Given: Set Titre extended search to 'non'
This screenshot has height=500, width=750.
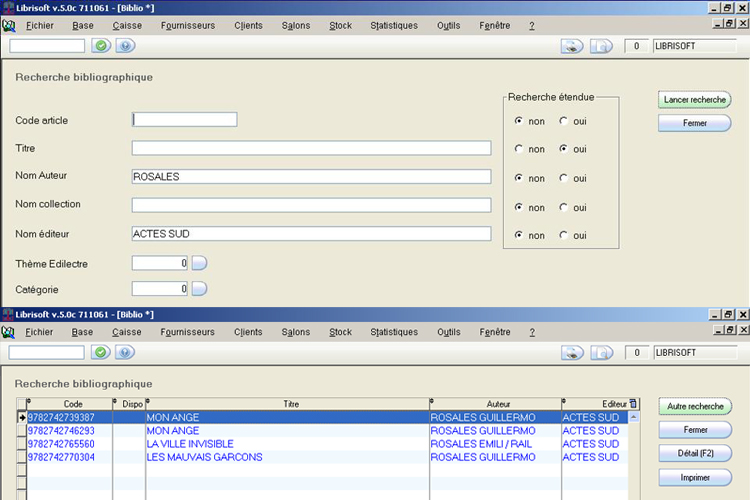Looking at the screenshot, I should 519,149.
